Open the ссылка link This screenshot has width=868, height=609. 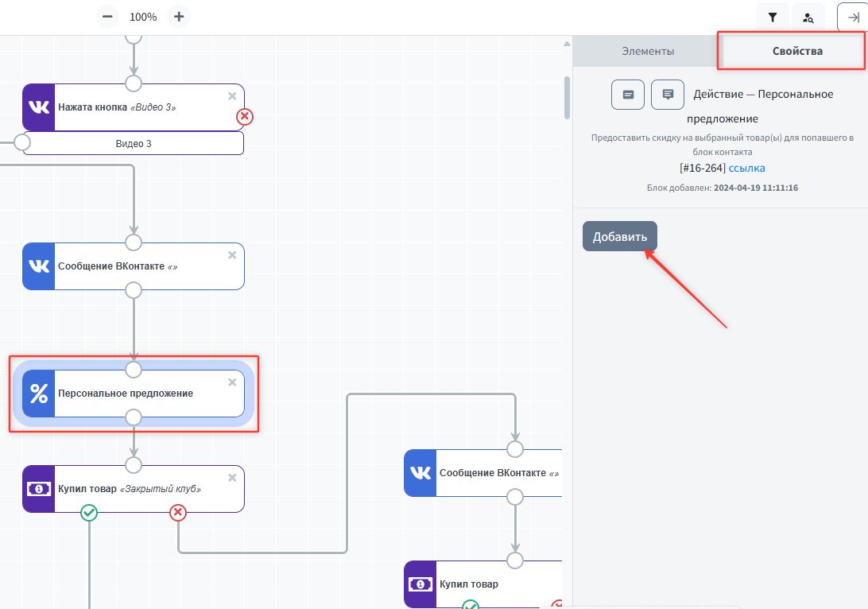coord(746,169)
